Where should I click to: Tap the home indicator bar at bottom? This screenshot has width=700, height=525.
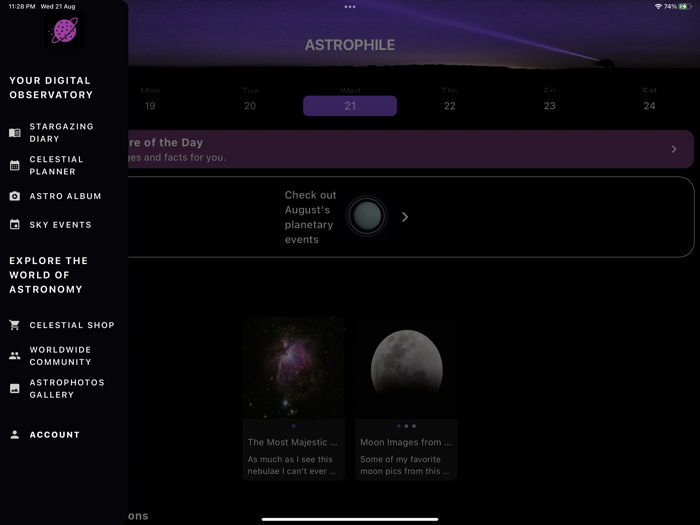pyautogui.click(x=350, y=519)
